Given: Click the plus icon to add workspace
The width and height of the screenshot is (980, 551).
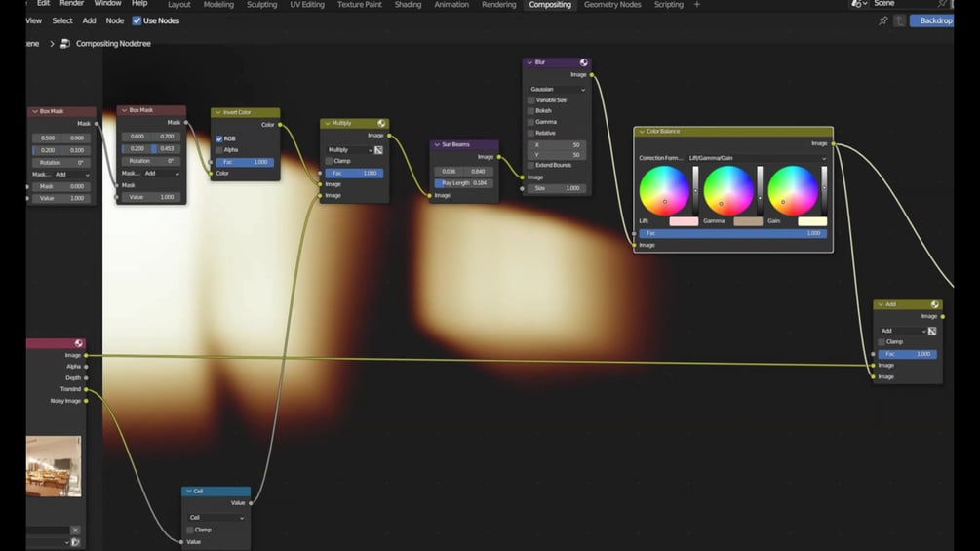Looking at the screenshot, I should [697, 4].
